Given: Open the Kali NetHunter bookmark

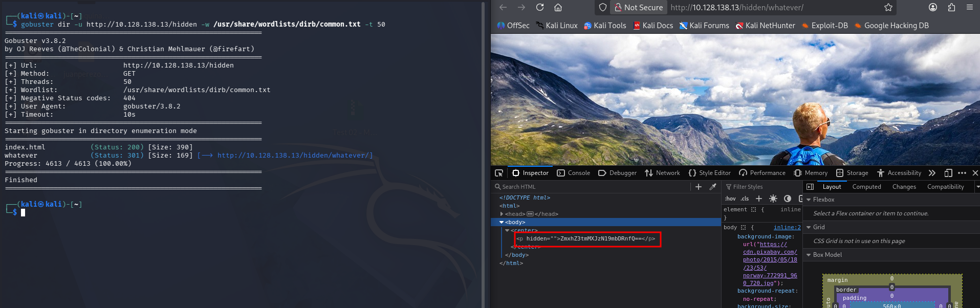Looking at the screenshot, I should coord(765,26).
